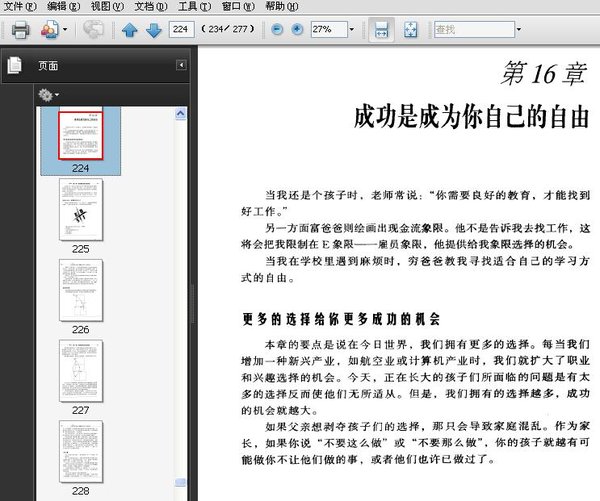Zoom out with the minus button
This screenshot has height=501, width=600.
[277, 30]
